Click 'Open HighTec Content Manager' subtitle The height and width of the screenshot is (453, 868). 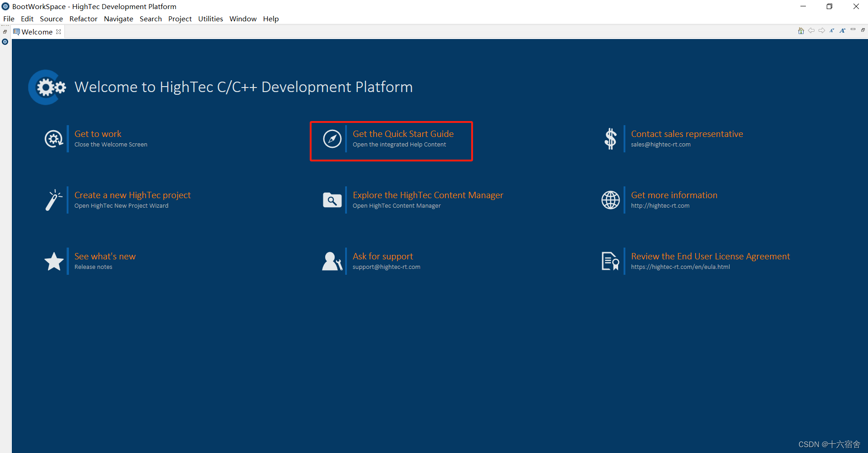coord(397,206)
